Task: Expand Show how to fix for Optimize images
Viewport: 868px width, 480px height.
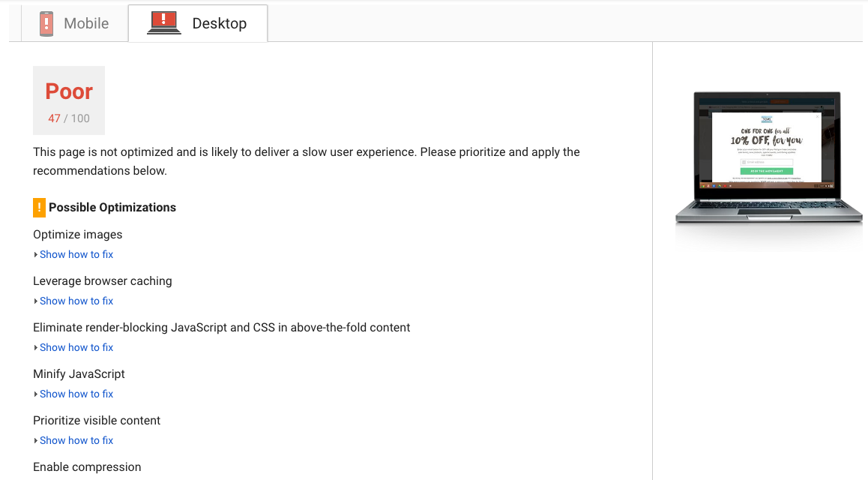Action: (x=76, y=255)
